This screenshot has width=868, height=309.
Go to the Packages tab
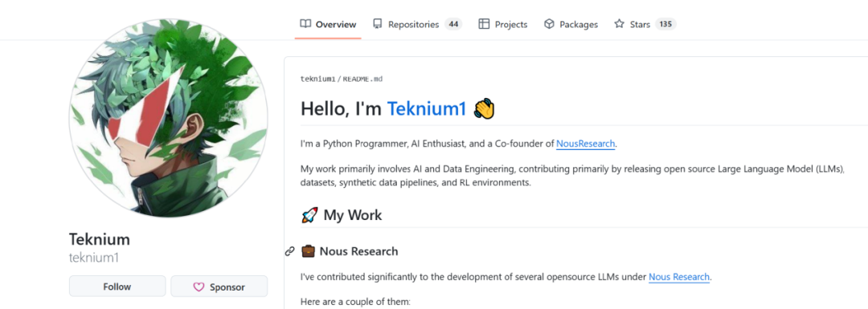pos(571,24)
